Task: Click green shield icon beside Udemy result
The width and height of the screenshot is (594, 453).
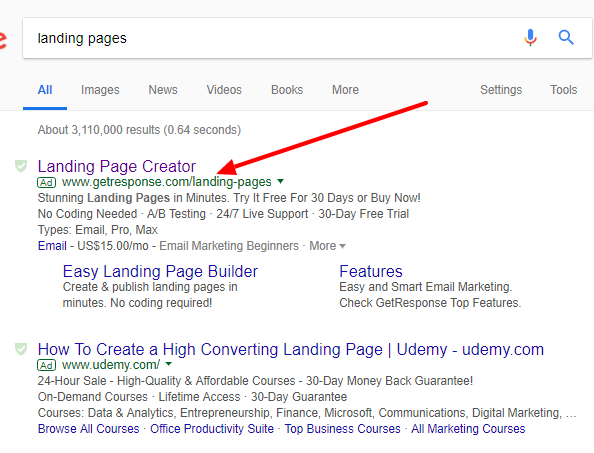Action: pos(21,349)
